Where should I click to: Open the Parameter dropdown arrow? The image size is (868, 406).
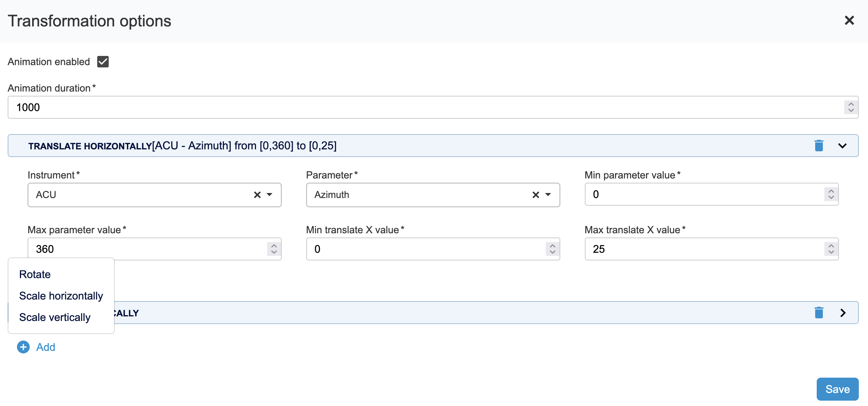[x=548, y=195]
